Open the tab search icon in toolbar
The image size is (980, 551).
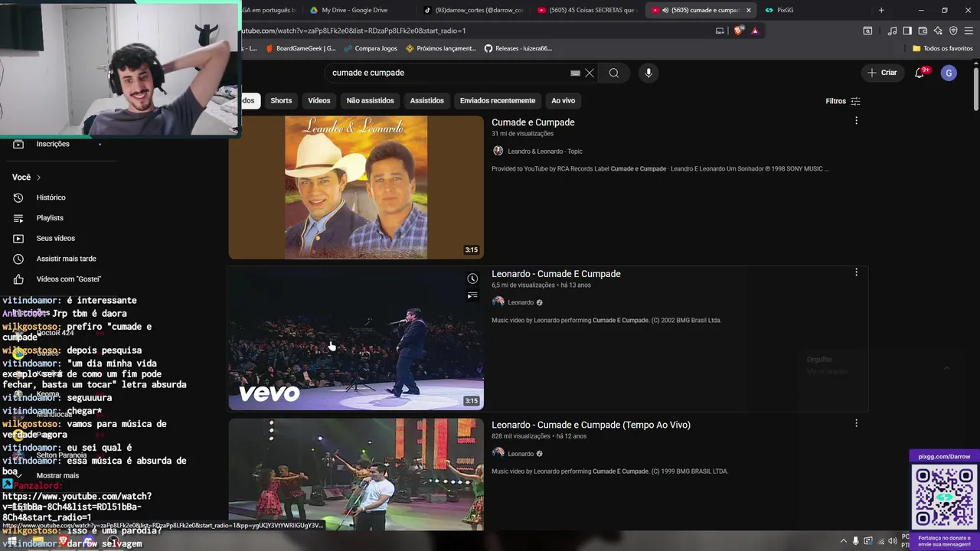coord(867,31)
